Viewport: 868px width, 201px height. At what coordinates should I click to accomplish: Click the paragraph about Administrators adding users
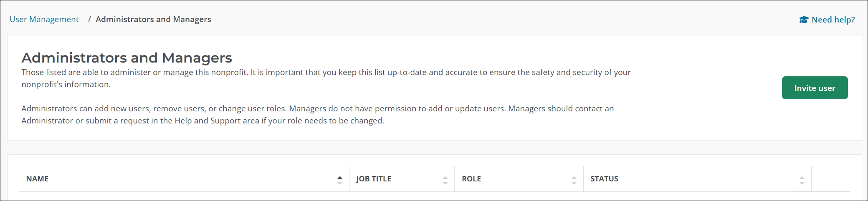[317, 108]
